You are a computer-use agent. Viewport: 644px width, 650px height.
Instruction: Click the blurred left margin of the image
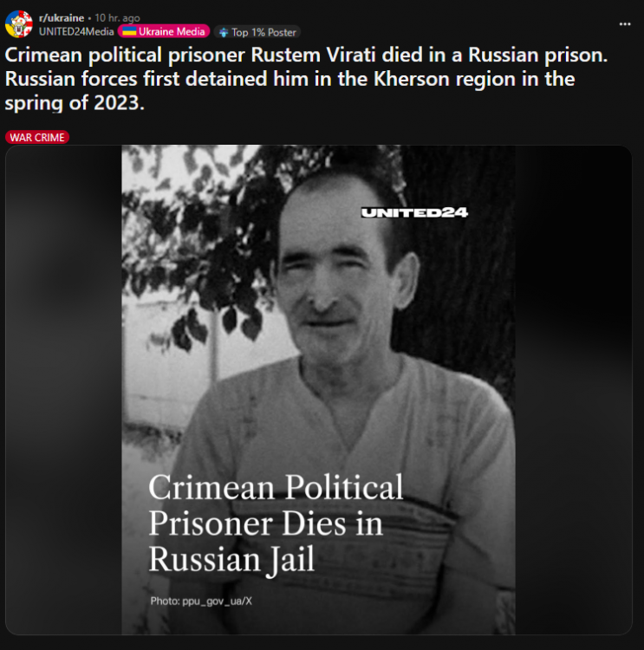point(63,390)
